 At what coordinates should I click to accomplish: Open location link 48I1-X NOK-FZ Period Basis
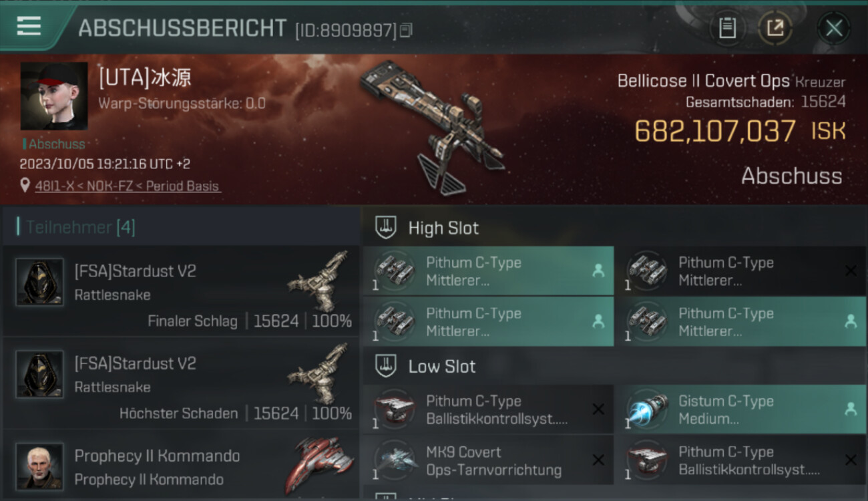coord(128,186)
